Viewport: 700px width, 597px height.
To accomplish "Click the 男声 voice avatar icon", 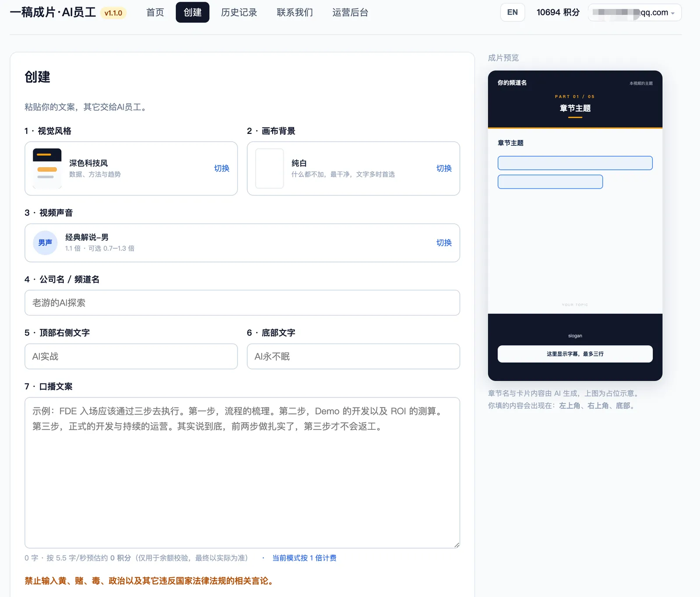I will pos(45,243).
